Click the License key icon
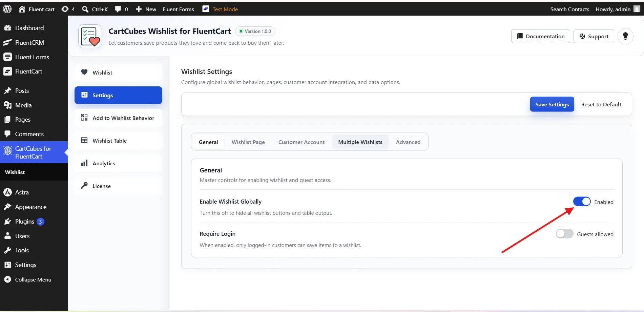 84,186
